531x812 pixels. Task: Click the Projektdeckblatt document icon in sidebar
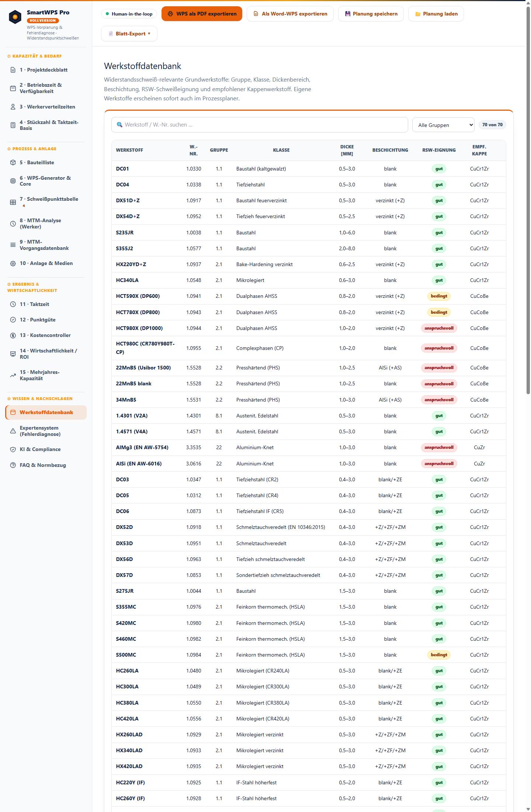click(x=13, y=70)
